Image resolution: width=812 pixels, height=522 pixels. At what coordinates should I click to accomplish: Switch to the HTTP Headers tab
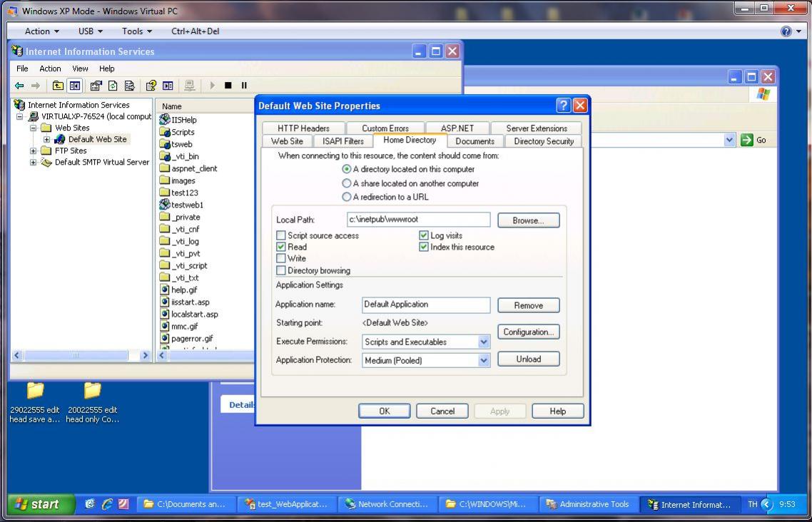pos(303,128)
